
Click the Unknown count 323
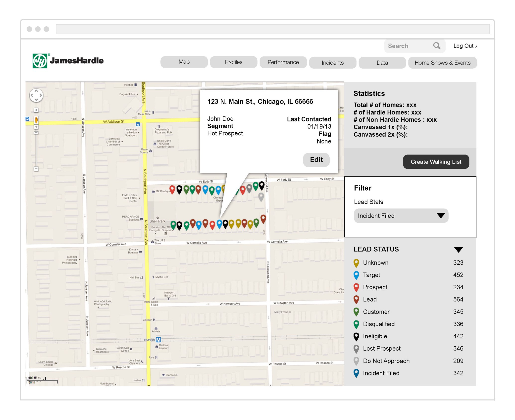point(458,263)
